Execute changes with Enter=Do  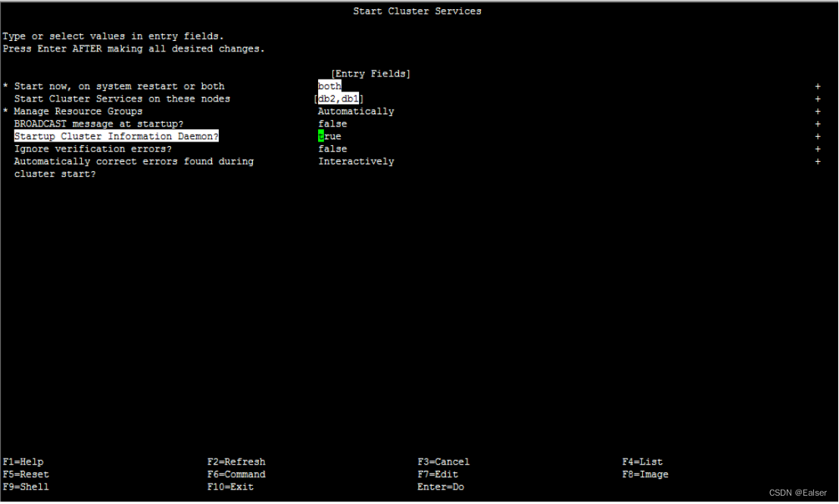(x=441, y=487)
